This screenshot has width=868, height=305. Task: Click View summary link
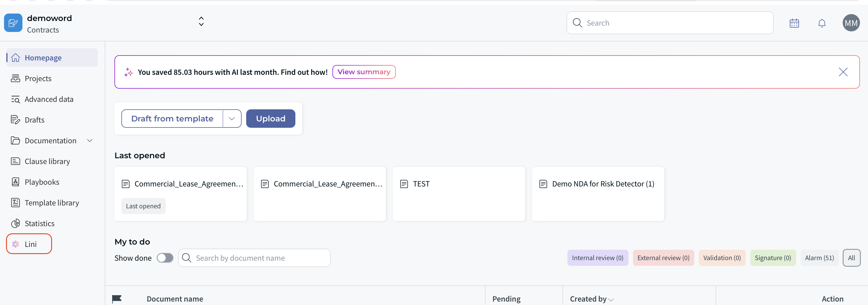364,72
